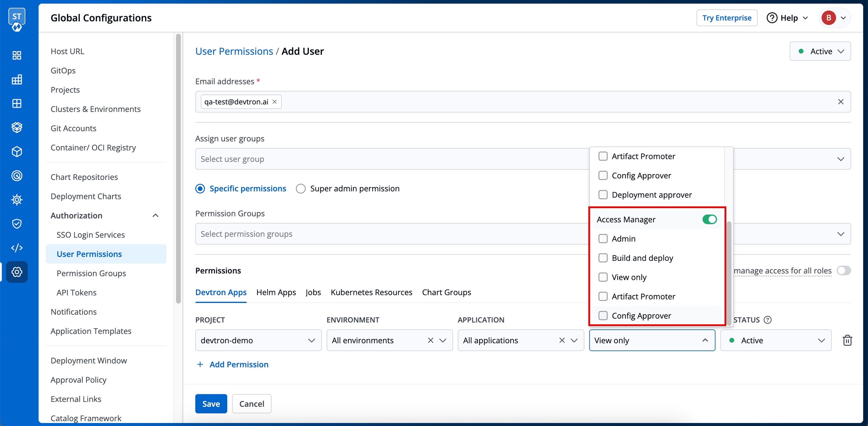Open the bulk edit gear-sun icon
The width and height of the screenshot is (868, 426).
(x=17, y=199)
